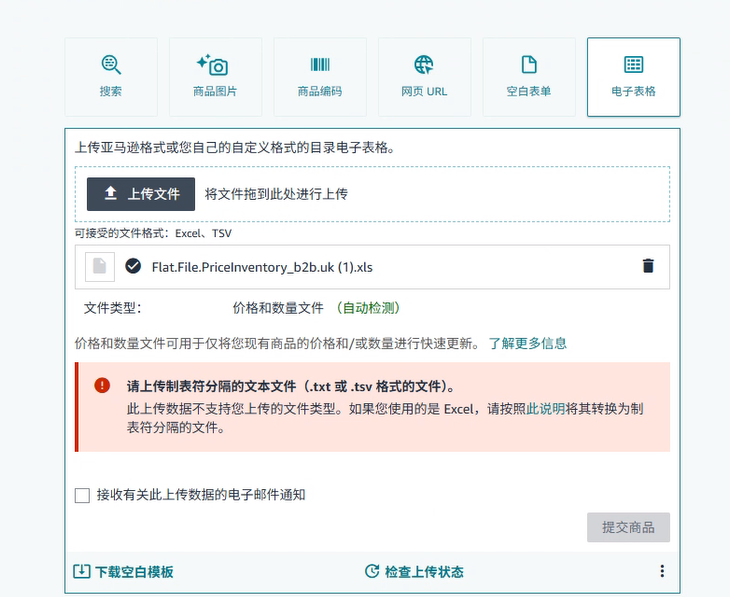Click the 价格和数量文件 file type value
Image resolution: width=730 pixels, height=597 pixels.
[278, 308]
